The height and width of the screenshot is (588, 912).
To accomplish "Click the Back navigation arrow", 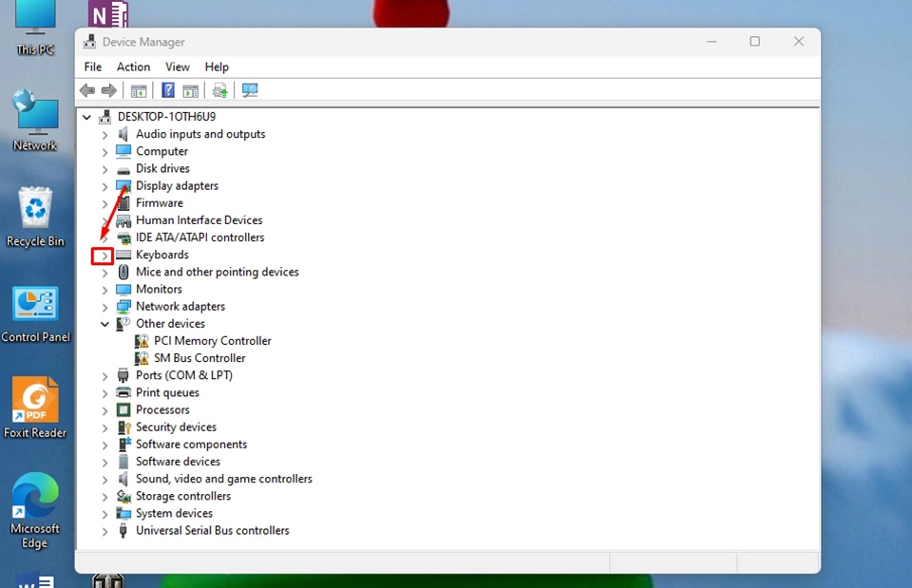I will [x=87, y=90].
